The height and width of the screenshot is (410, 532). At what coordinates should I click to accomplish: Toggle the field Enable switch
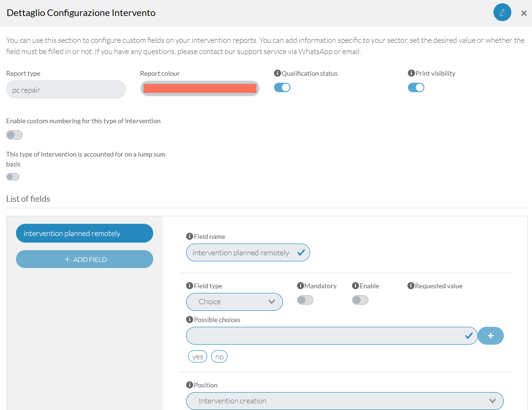[x=360, y=300]
